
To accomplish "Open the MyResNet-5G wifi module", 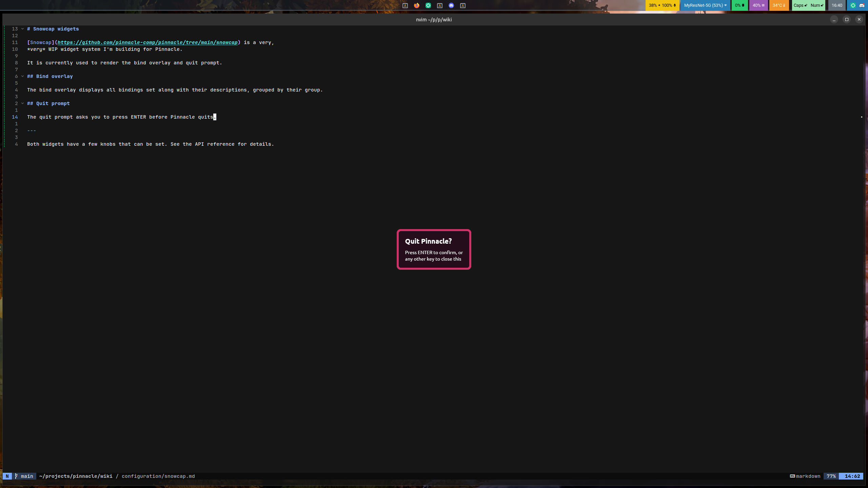I will (705, 5).
